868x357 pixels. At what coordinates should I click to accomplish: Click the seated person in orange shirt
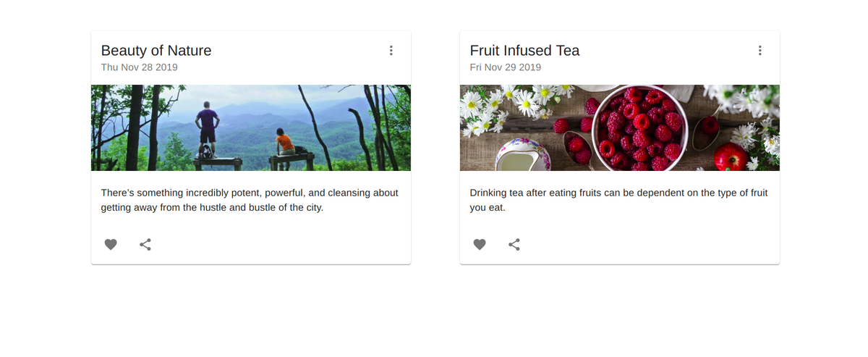(x=284, y=141)
